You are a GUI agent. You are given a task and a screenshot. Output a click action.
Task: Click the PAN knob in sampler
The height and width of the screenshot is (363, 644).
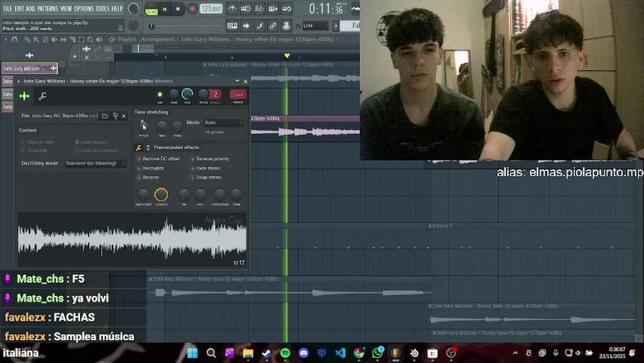coord(174,94)
